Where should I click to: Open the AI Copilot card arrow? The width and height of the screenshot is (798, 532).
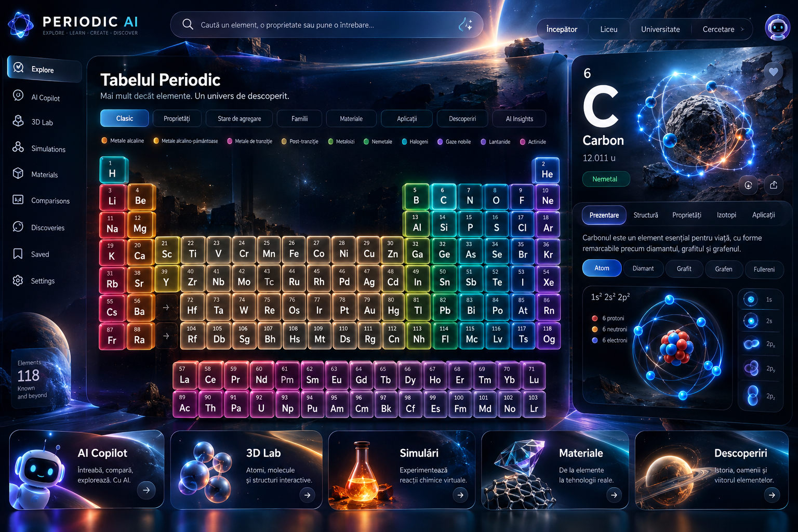[147, 489]
